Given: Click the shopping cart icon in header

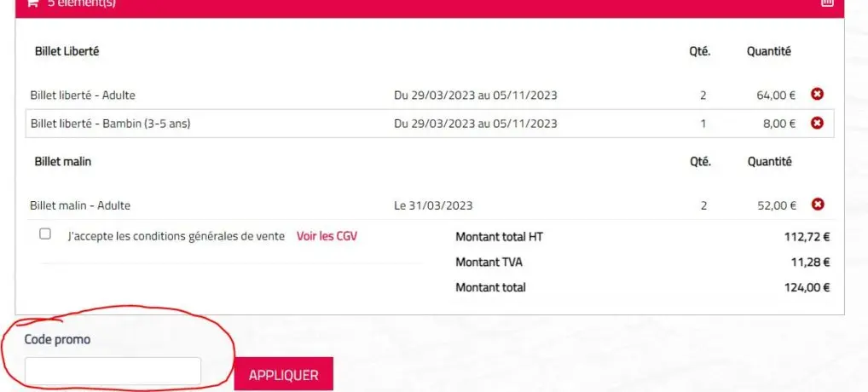Looking at the screenshot, I should click(32, 3).
